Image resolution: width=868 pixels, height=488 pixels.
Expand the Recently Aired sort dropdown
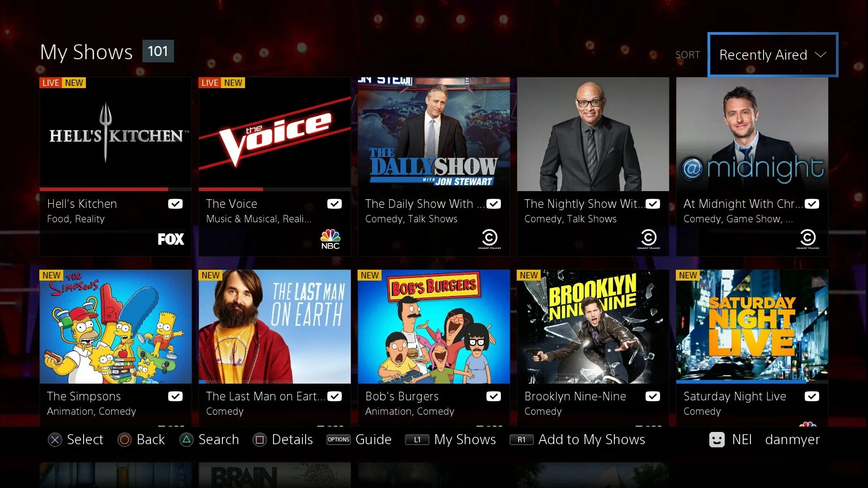click(x=771, y=54)
